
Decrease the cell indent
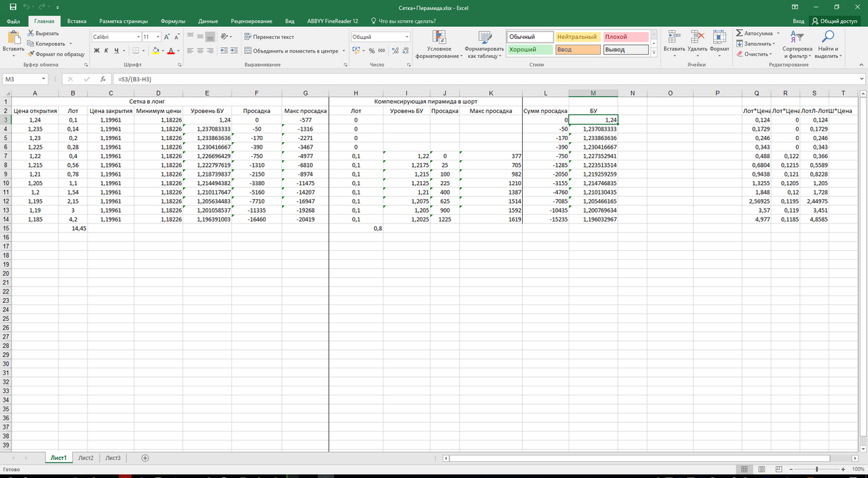223,50
